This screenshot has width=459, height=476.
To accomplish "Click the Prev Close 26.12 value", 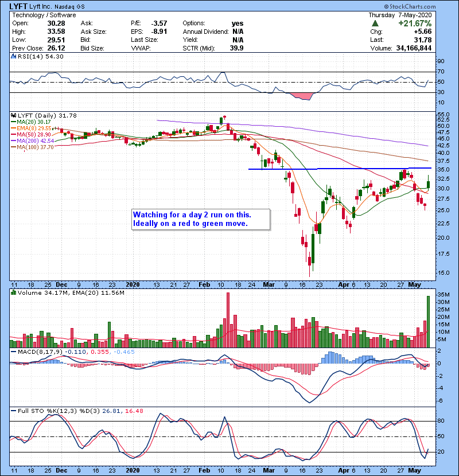I will click(56, 48).
